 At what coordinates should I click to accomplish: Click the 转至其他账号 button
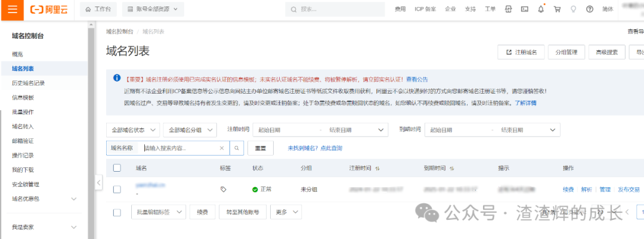[x=243, y=212]
